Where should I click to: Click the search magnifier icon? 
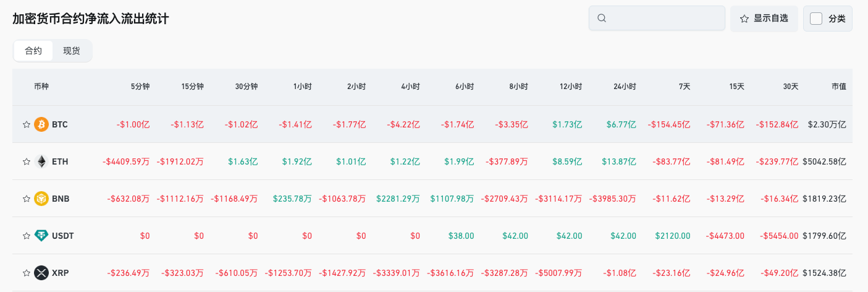coord(602,19)
